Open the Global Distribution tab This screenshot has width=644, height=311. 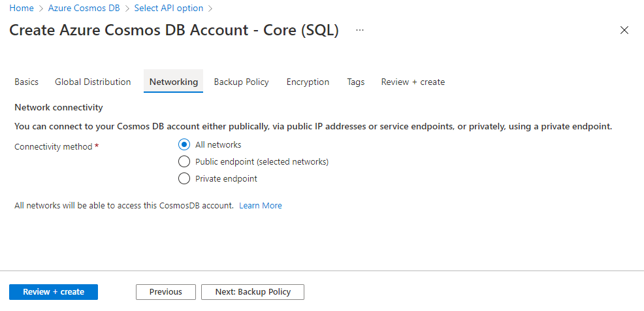93,82
